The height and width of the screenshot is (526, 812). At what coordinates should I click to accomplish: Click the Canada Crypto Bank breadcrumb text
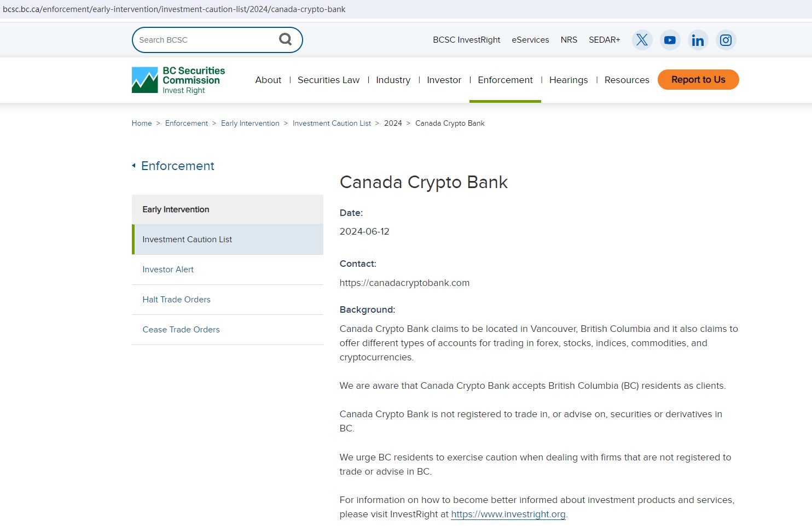tap(450, 123)
